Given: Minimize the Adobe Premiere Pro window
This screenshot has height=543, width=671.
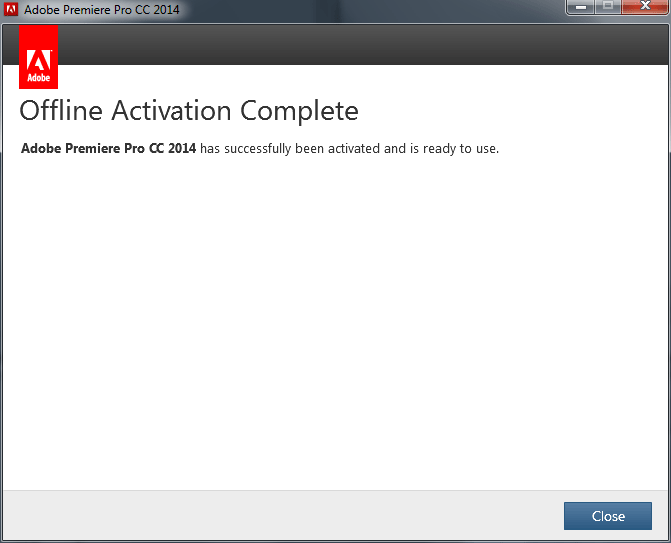Looking at the screenshot, I should click(580, 6).
